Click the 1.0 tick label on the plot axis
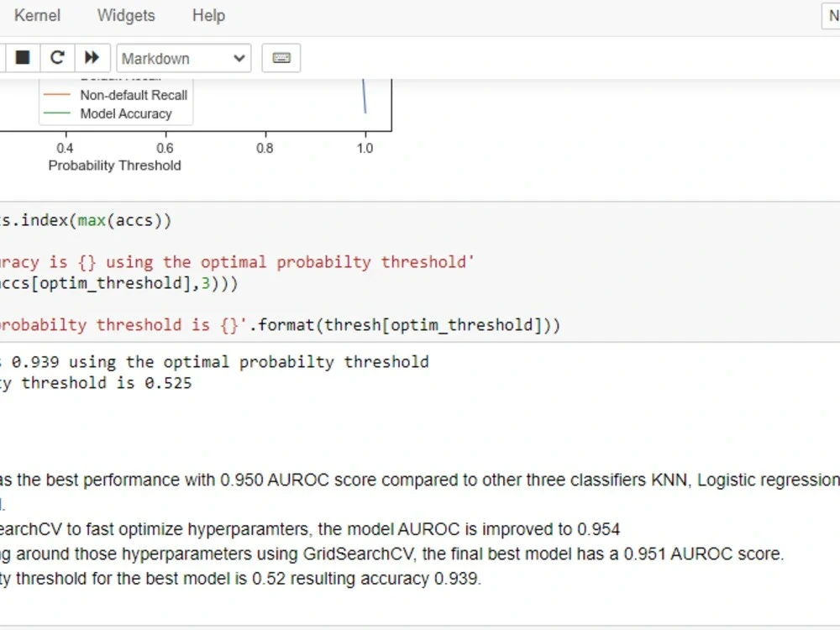The width and height of the screenshot is (840, 630). (365, 149)
